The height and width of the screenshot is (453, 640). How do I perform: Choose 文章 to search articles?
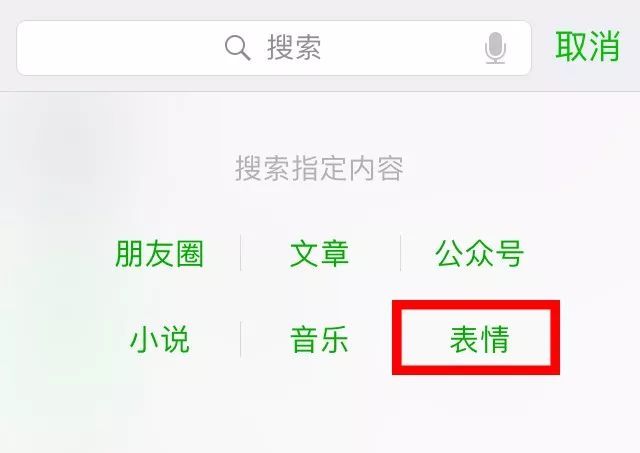[320, 254]
